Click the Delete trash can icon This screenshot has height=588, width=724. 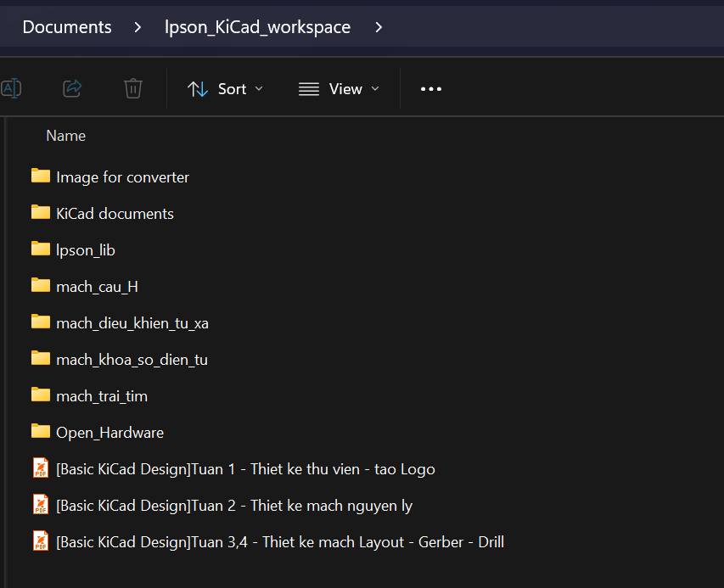click(132, 88)
